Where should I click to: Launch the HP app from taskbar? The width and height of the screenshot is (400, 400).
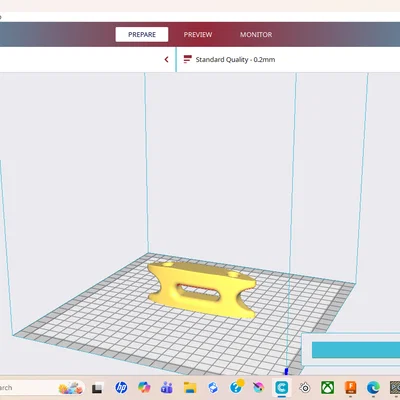tap(121, 388)
